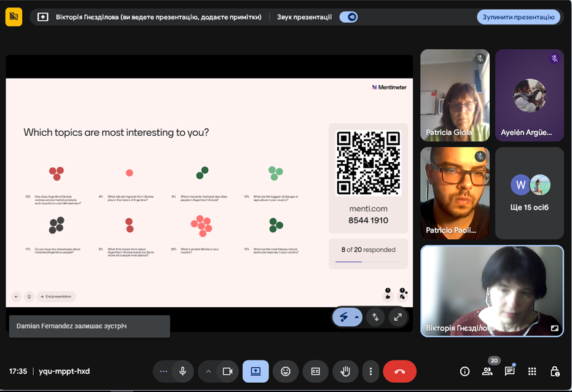The height and width of the screenshot is (392, 572).
Task: Open the screen sharing controls
Action: [x=256, y=371]
